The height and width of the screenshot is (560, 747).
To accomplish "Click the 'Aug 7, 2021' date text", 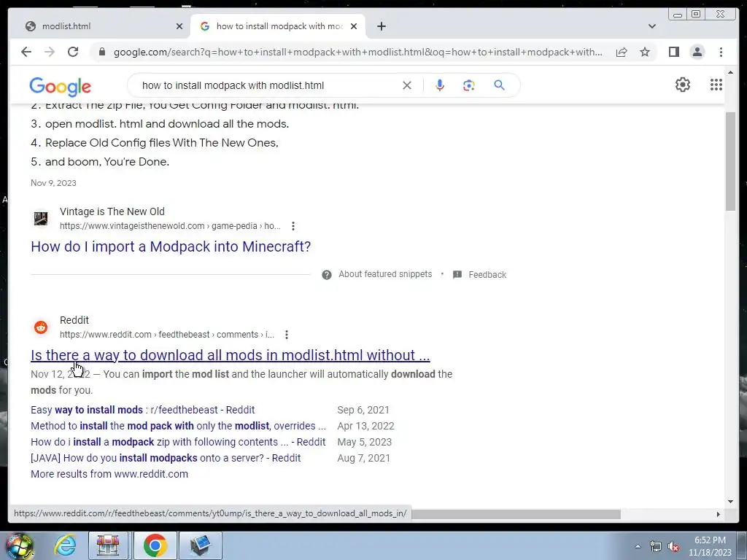I will tap(363, 459).
